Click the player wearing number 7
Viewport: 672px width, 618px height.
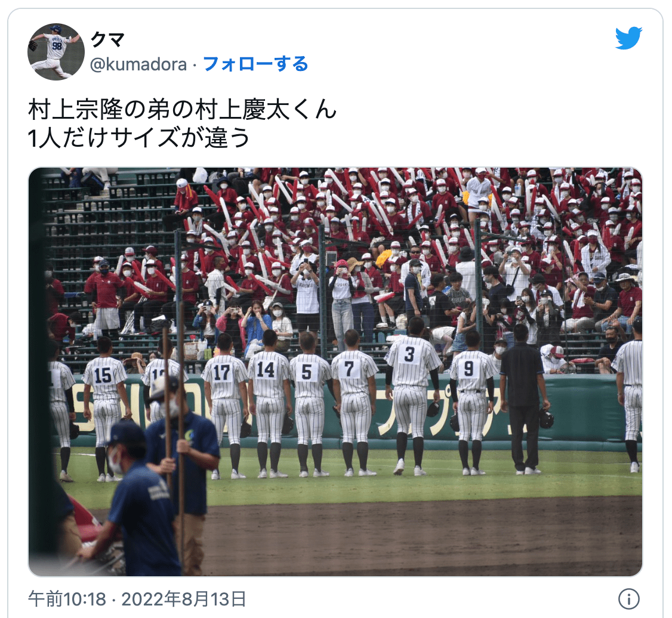355,403
